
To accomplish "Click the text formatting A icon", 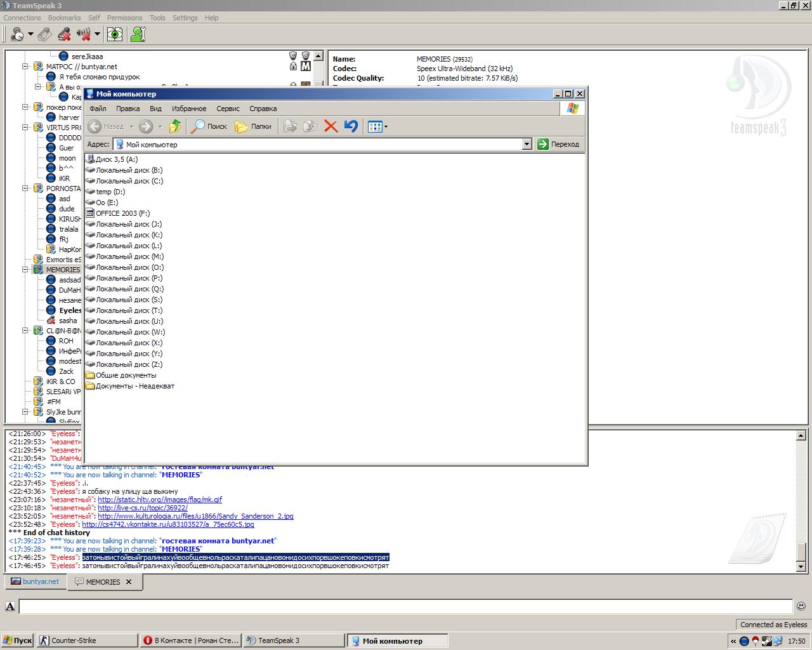I will click(10, 606).
